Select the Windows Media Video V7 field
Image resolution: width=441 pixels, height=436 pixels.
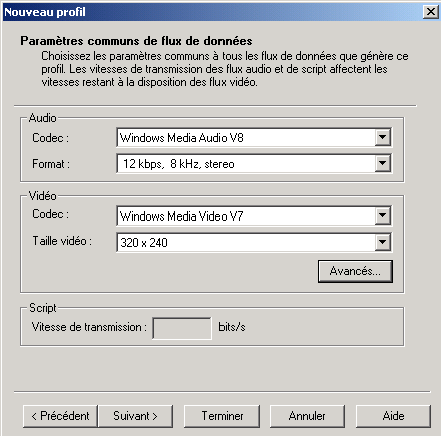254,216
